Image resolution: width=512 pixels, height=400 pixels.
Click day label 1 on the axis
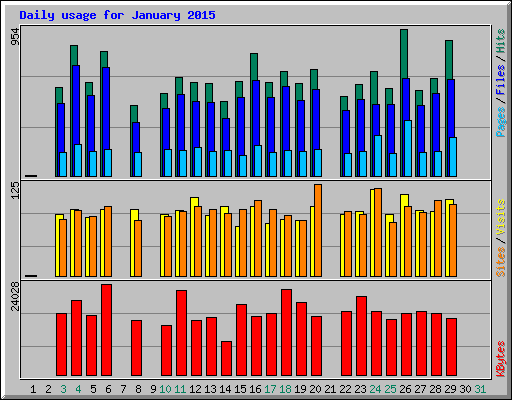(x=33, y=389)
